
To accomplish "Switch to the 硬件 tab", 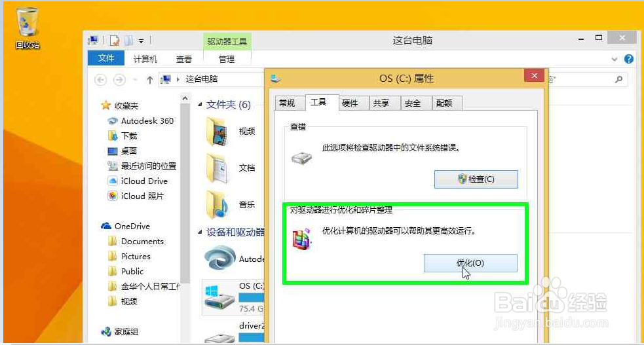I will 350,103.
